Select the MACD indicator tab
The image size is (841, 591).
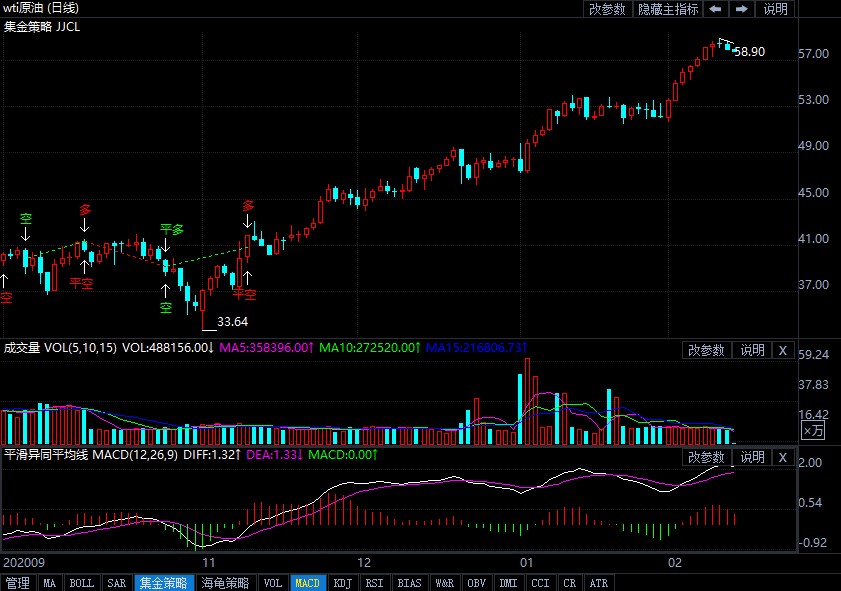coord(308,583)
